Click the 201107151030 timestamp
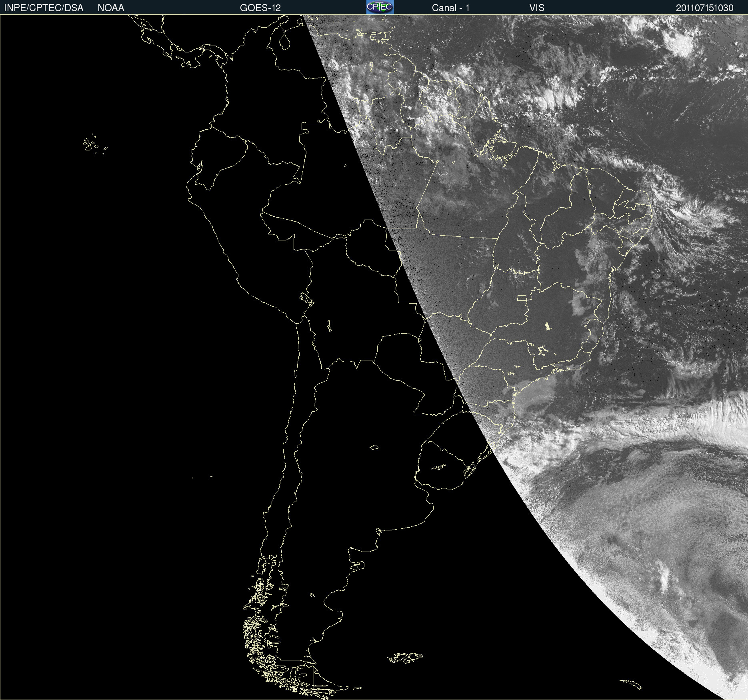Viewport: 748px width, 700px height. [x=705, y=8]
